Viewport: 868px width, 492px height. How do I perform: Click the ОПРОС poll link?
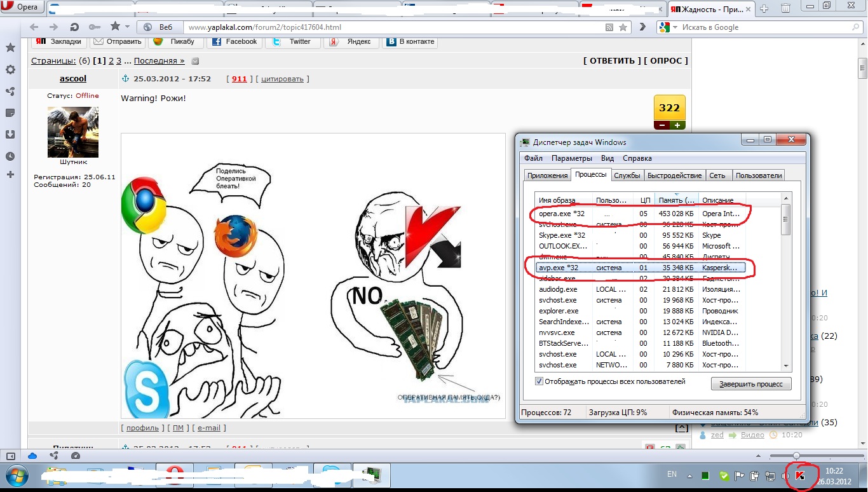pyautogui.click(x=666, y=61)
